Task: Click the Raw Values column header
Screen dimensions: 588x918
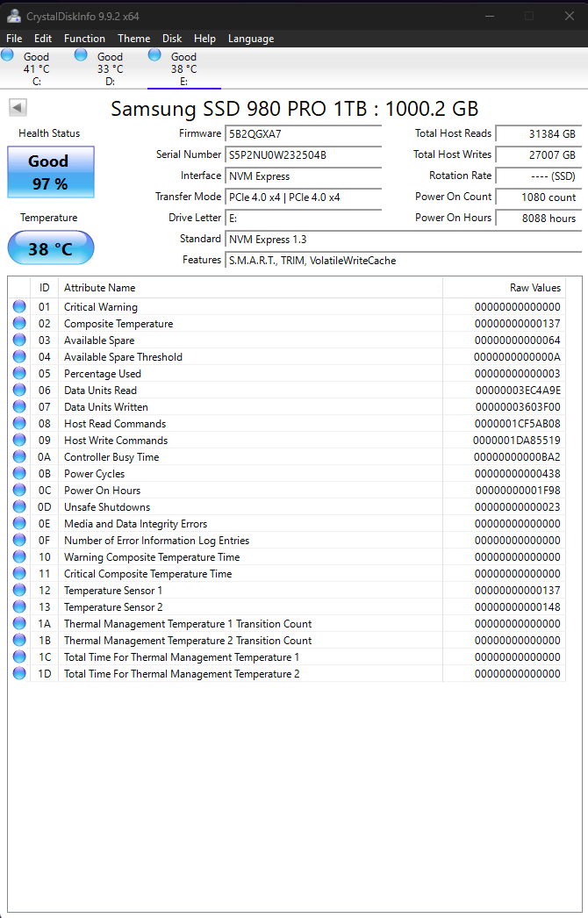Action: point(504,288)
